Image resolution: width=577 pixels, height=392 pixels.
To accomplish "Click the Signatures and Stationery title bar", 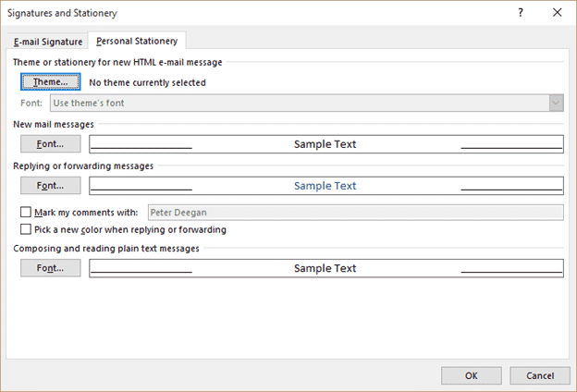I will pos(231,13).
